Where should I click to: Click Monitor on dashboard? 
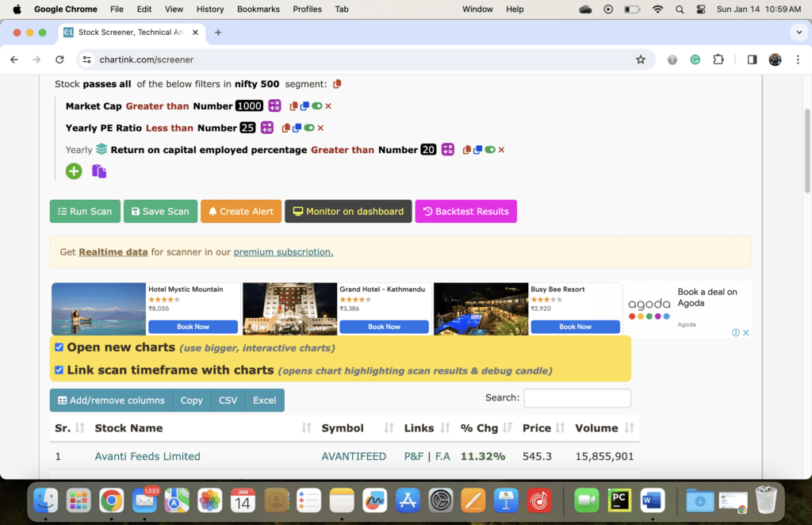coord(348,211)
